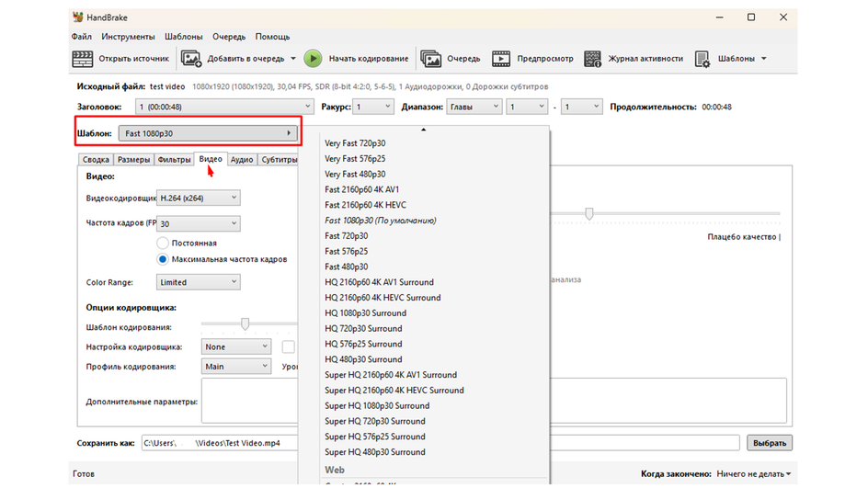Open the Профиль кодирования Main dropdown
Screen dimensions: 868x488
click(236, 367)
